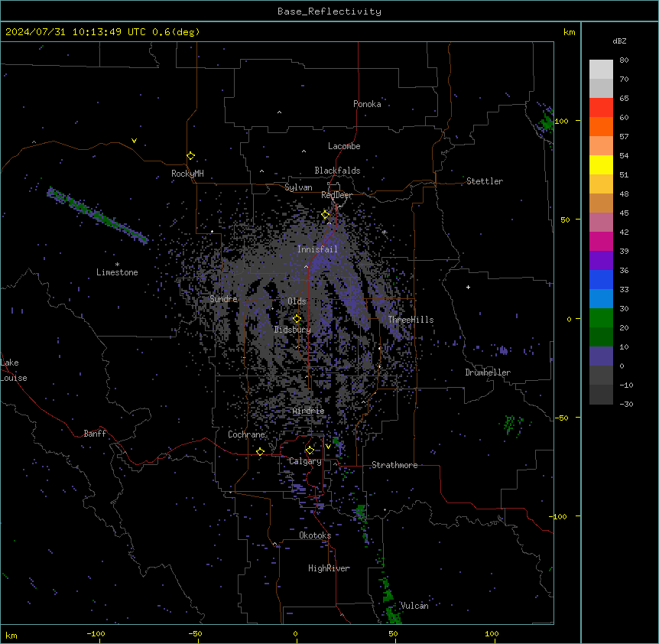
Task: Click the Base_Reflectivity title text
Action: [x=329, y=11]
